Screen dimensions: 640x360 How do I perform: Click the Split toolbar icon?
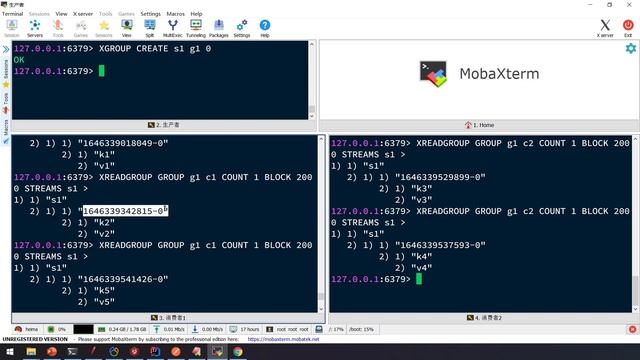click(x=150, y=28)
